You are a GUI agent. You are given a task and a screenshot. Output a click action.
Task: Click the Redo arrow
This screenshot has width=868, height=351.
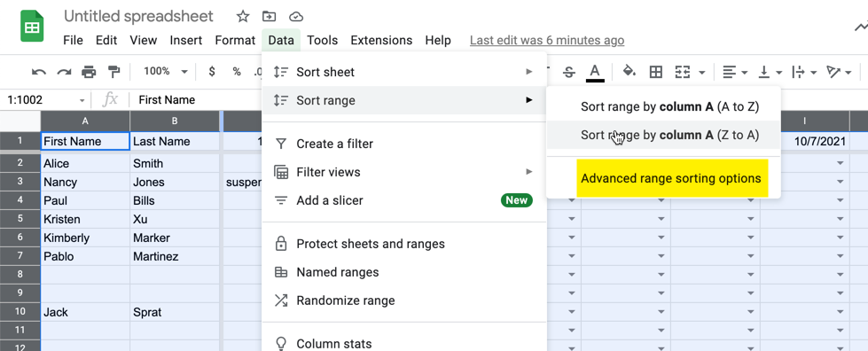64,72
